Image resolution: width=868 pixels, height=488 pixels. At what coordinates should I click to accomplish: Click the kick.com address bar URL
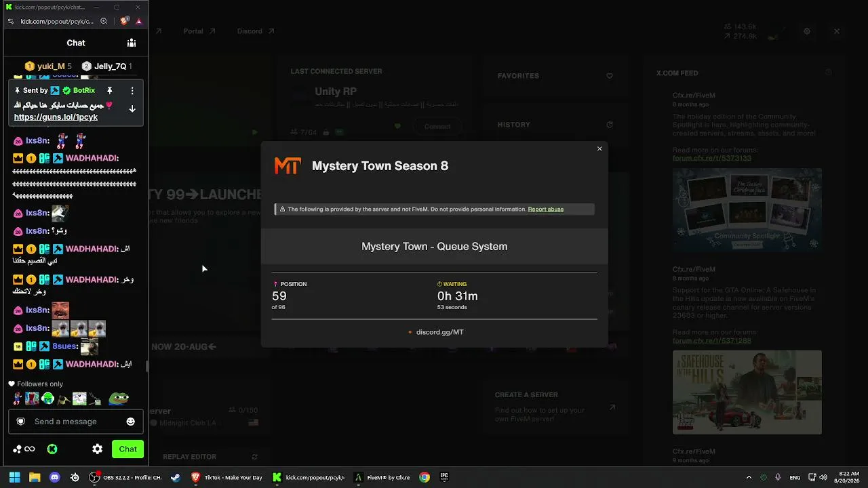pos(57,21)
